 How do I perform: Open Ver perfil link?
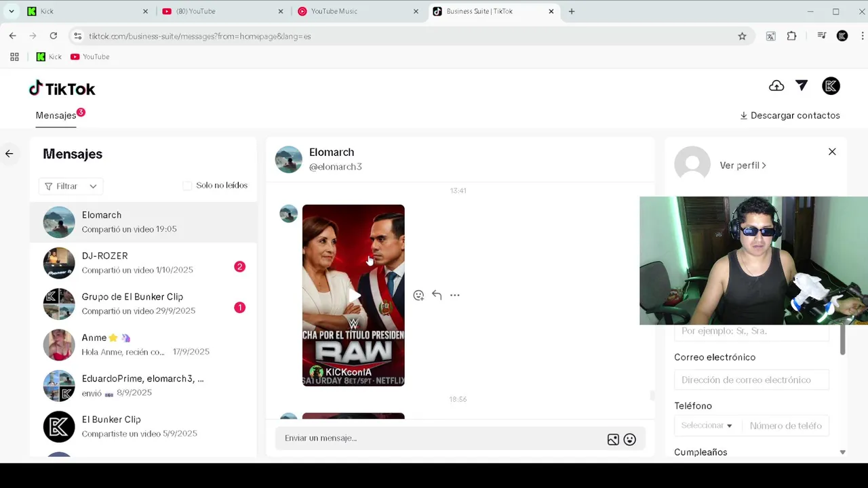[743, 165]
